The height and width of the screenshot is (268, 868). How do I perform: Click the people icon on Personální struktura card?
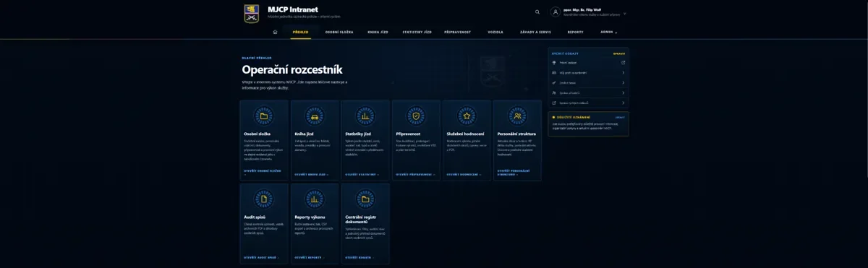click(518, 116)
